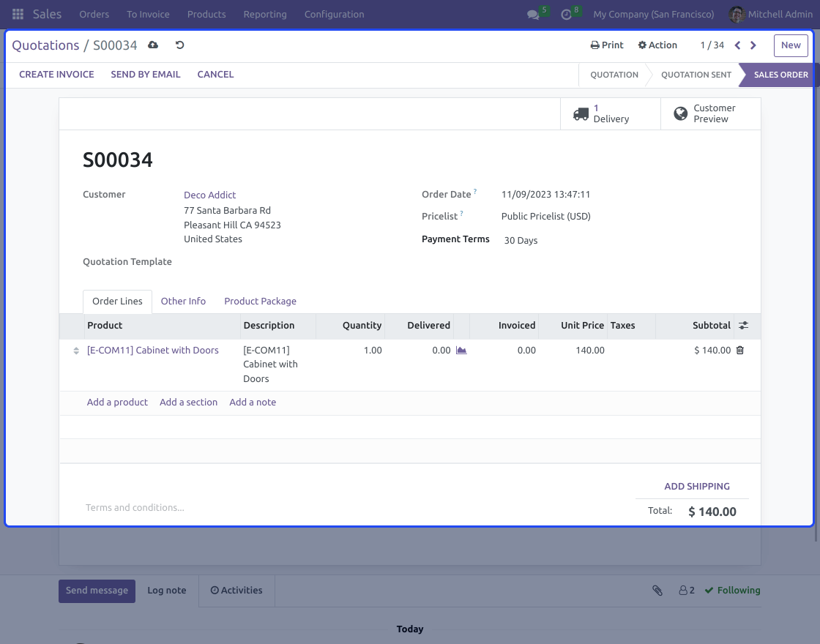The image size is (820, 644).
Task: Switch to the Product Package tab
Action: [261, 302]
